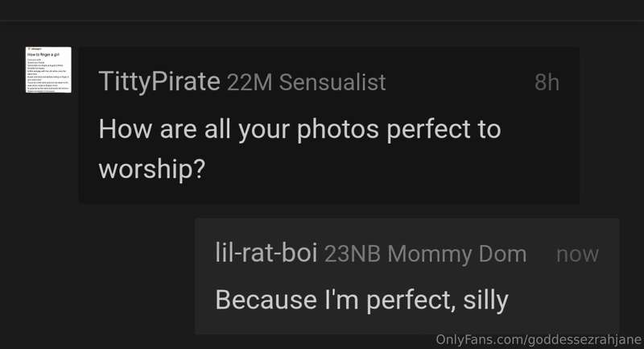This screenshot has width=644, height=349.
Task: Click the 23NB age label
Action: point(353,254)
